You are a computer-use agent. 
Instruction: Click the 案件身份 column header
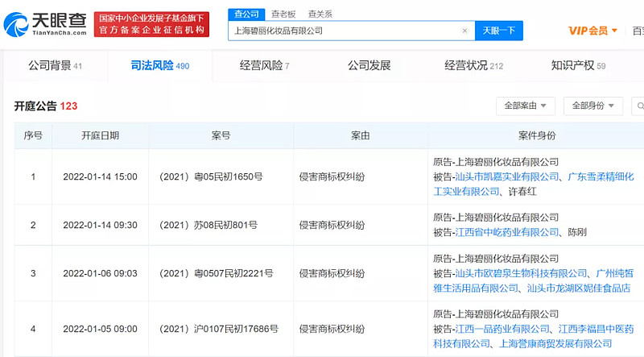[x=537, y=135]
